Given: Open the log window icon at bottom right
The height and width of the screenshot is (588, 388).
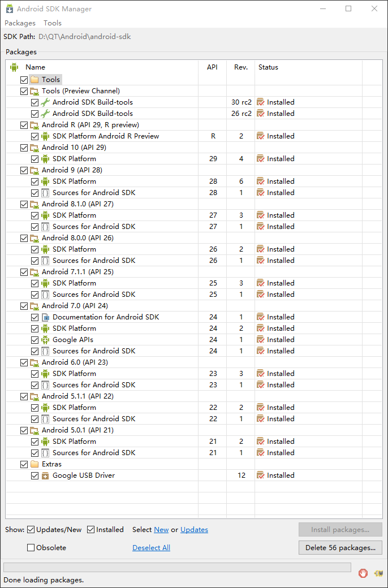Looking at the screenshot, I should (x=378, y=573).
